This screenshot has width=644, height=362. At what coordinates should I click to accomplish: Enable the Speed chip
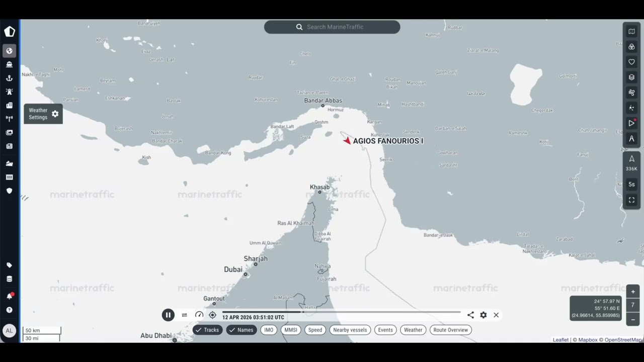click(315, 330)
